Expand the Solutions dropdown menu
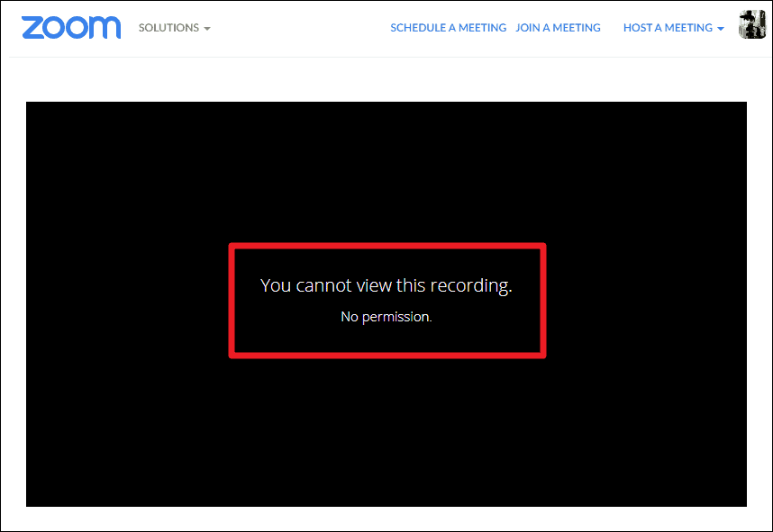This screenshot has height=532, width=773. pos(175,28)
